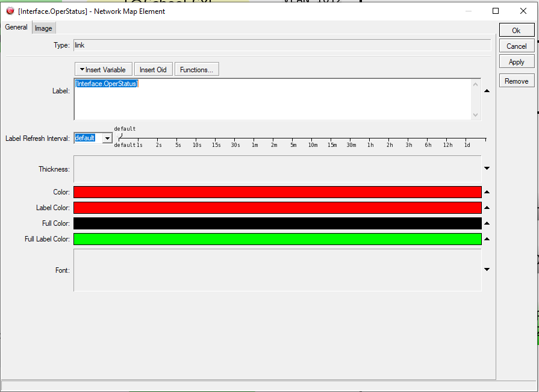Pick the black Full Color swatch
This screenshot has height=392, width=539.
pos(278,223)
